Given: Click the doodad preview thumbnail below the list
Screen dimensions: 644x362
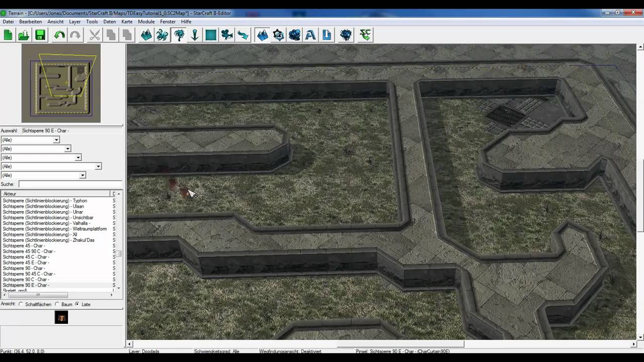Looking at the screenshot, I should pos(61,317).
